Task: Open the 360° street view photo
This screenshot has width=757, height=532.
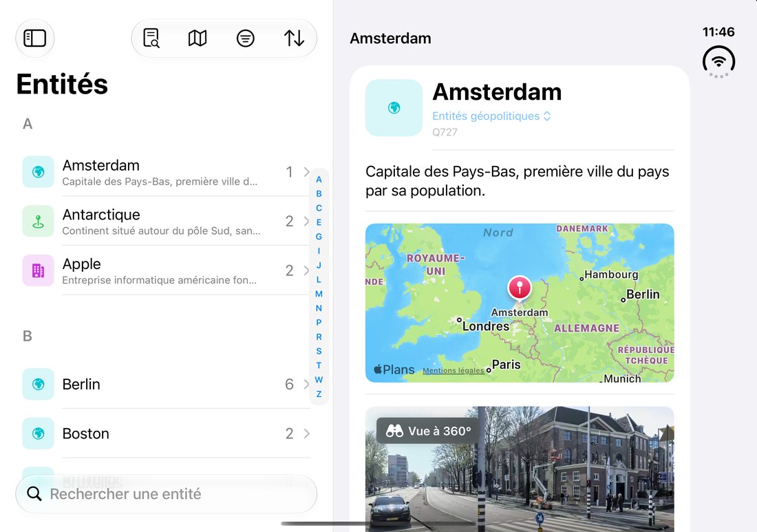Action: (x=520, y=469)
